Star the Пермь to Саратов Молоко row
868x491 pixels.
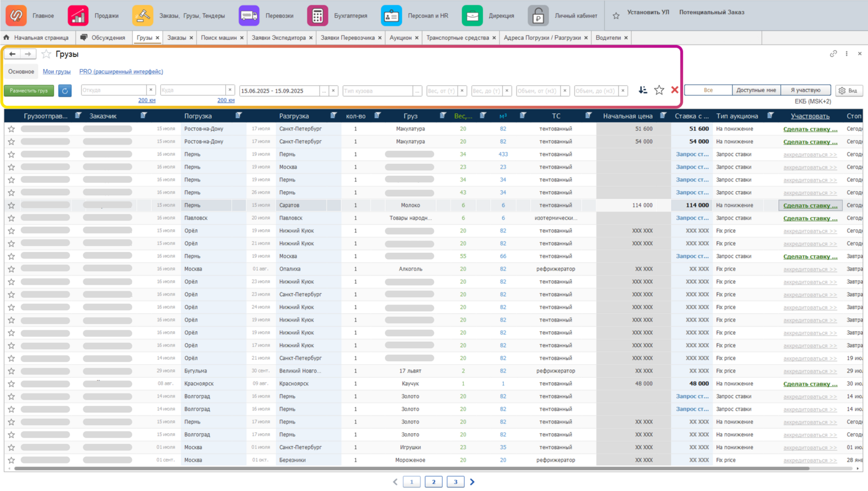click(x=11, y=205)
